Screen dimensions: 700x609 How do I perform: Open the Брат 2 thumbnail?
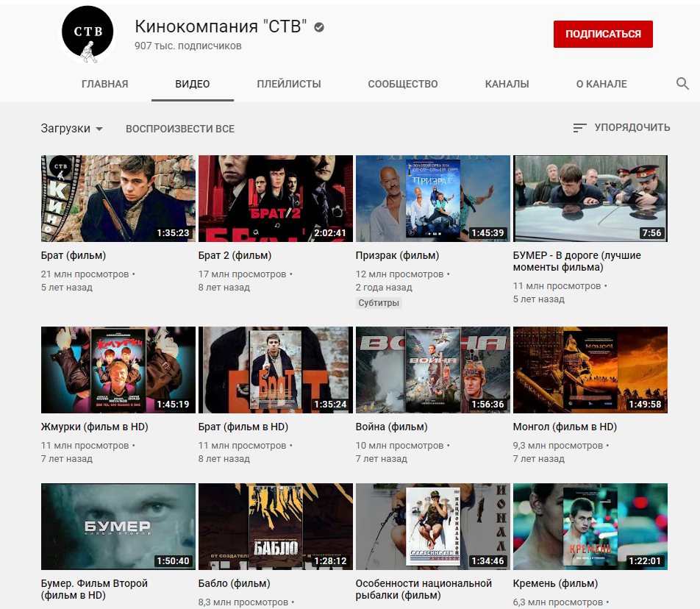coord(276,199)
